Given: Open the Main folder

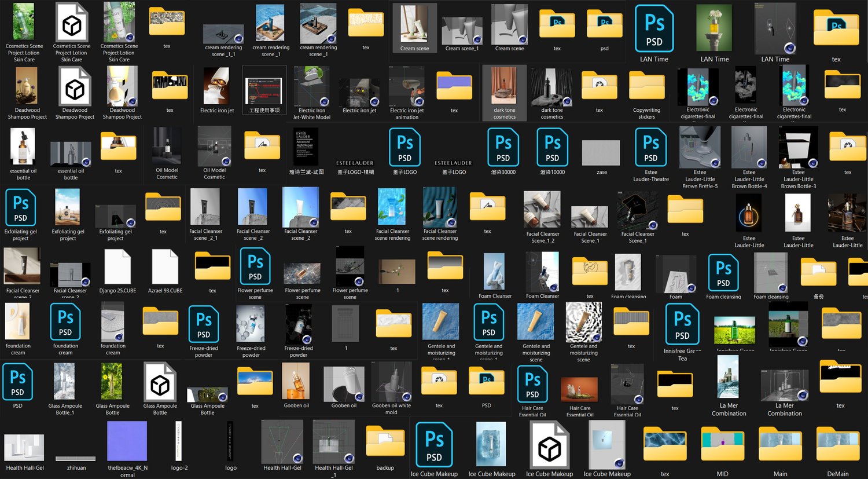Looking at the screenshot, I should (x=781, y=444).
